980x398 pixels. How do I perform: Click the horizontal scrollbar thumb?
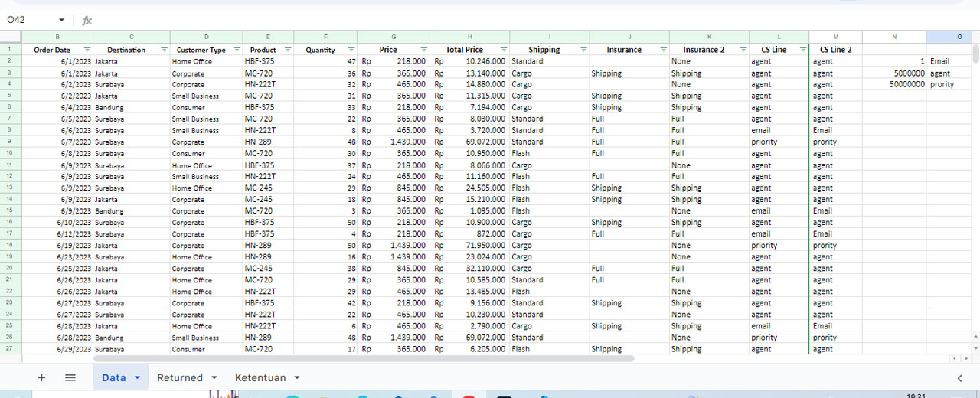(x=364, y=358)
